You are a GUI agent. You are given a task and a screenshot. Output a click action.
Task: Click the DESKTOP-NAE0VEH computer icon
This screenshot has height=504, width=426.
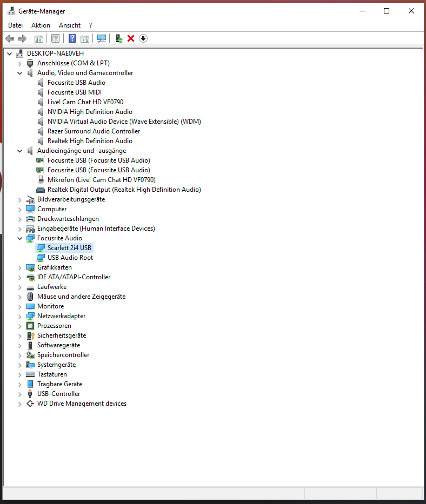(20, 53)
